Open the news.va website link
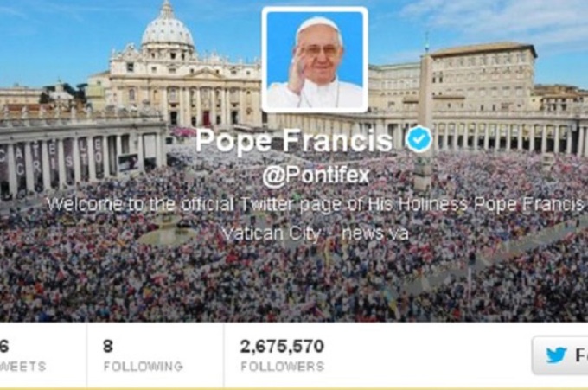 pyautogui.click(x=375, y=233)
